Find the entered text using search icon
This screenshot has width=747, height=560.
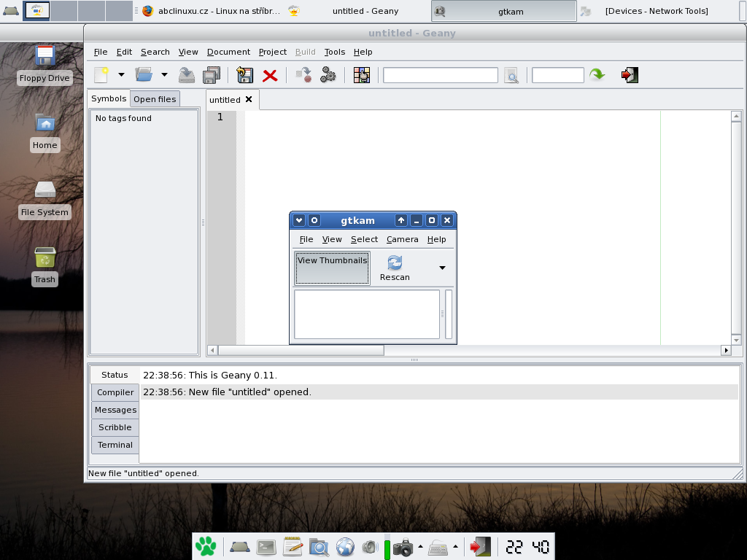click(511, 75)
